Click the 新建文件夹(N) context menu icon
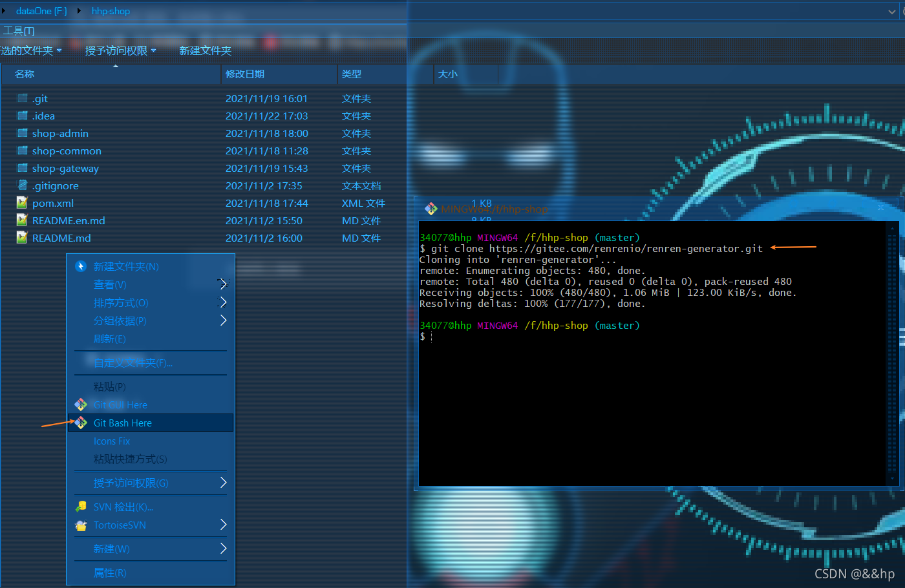The height and width of the screenshot is (588, 905). 81,266
